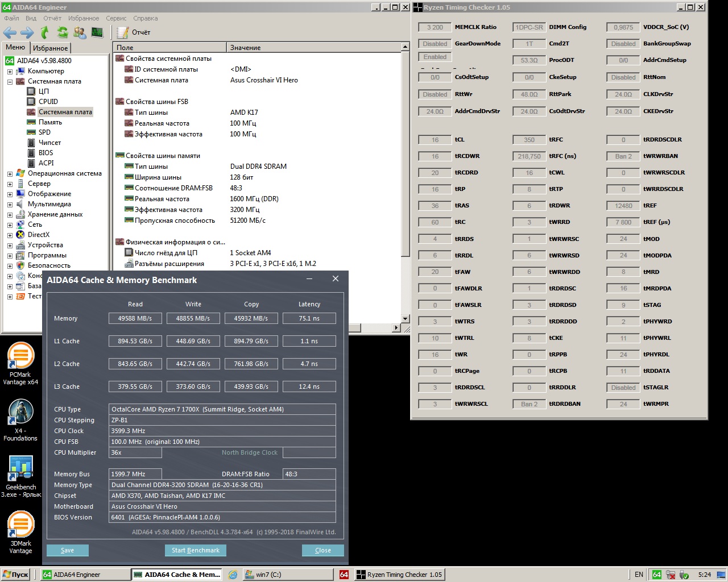
Task: Expand the Отображение tree node
Action: pos(10,194)
